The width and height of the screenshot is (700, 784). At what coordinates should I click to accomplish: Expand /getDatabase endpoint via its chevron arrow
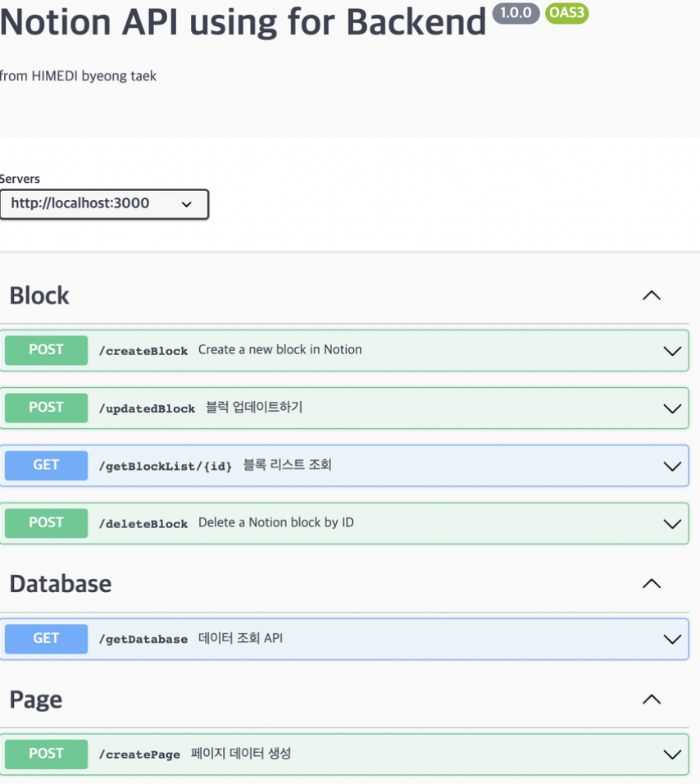tap(672, 639)
